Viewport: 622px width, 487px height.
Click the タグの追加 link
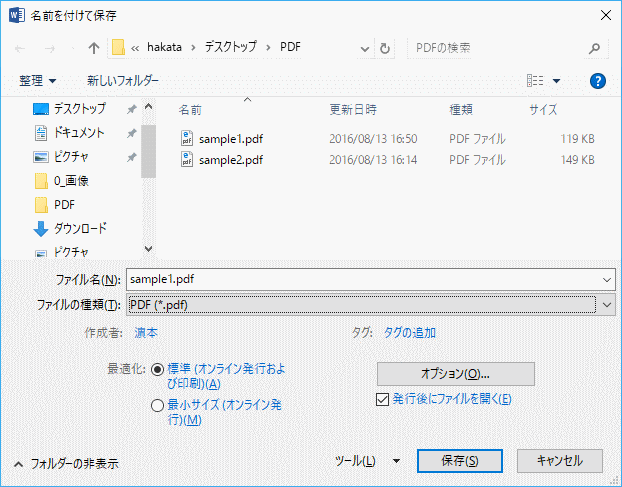410,333
